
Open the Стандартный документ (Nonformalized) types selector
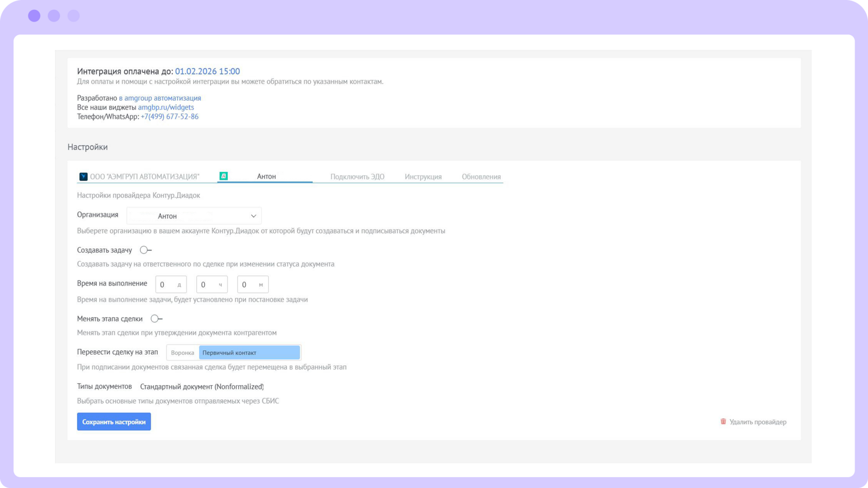202,386
